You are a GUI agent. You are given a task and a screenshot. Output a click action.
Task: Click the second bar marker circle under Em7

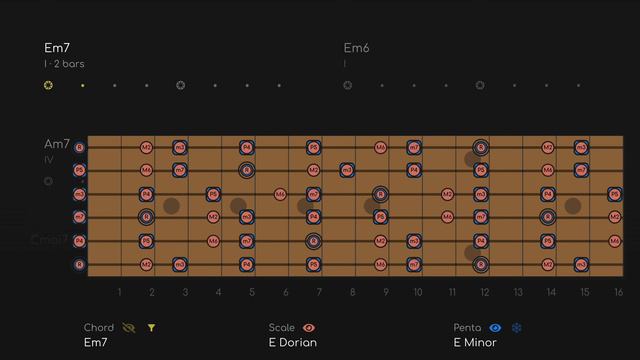tap(180, 85)
